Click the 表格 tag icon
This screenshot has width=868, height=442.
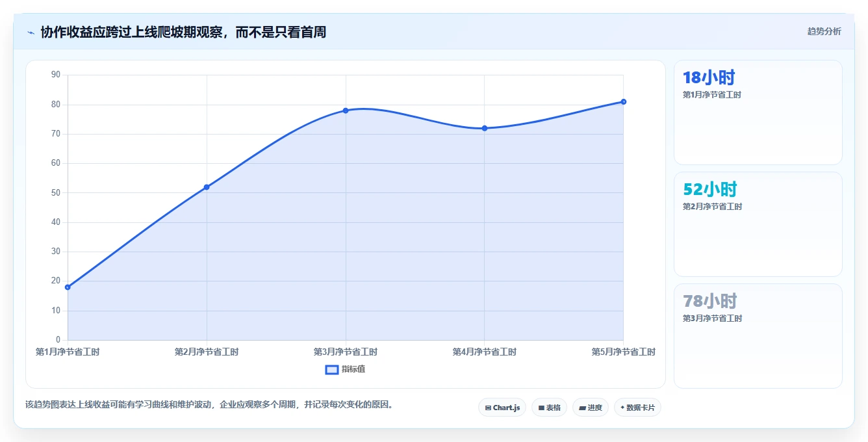pos(541,408)
